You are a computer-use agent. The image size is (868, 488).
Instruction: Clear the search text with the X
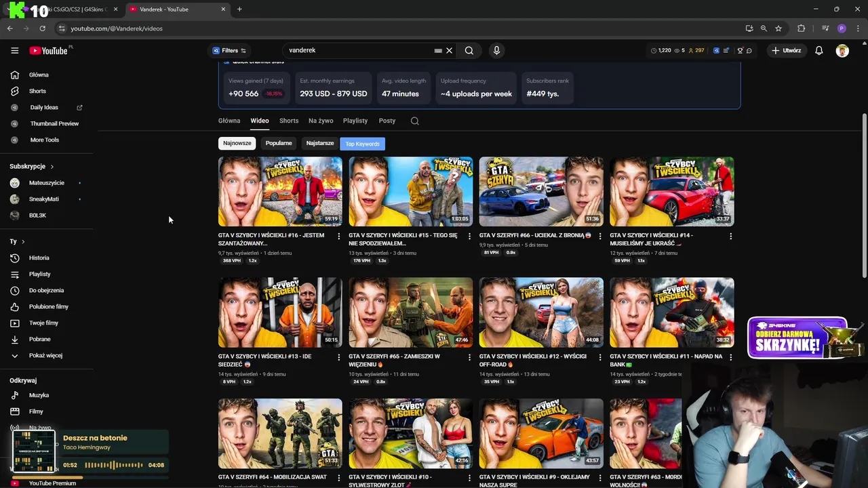[449, 50]
